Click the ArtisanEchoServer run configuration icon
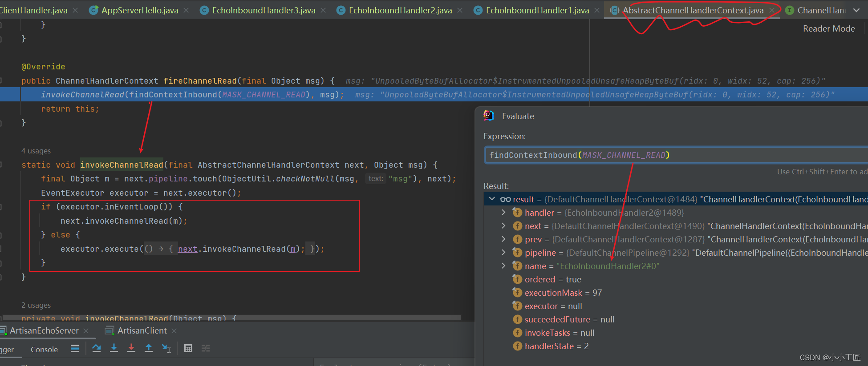The image size is (868, 366). pyautogui.click(x=4, y=330)
